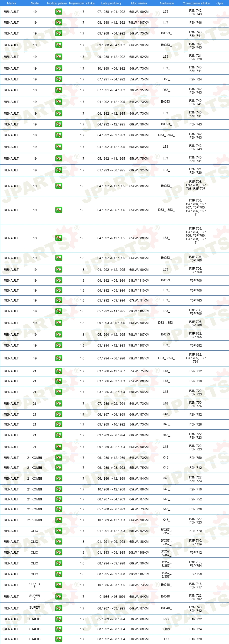Click the fuel icon in the 09.1989 -> 10.1992 row
This screenshot has width=229, height=644.
coord(59,424)
